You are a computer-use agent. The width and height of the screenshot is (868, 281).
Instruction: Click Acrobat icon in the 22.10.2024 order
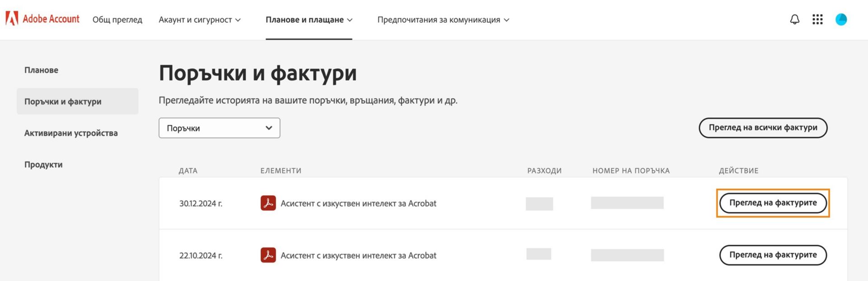(x=268, y=255)
